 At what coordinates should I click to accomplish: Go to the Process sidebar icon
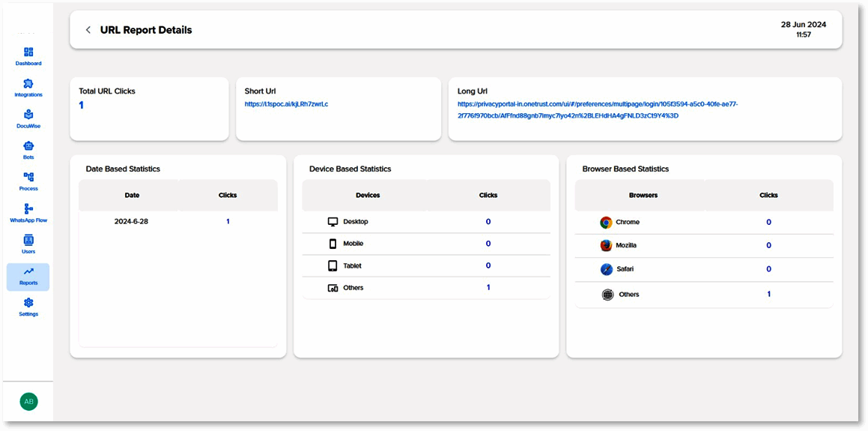pos(28,178)
